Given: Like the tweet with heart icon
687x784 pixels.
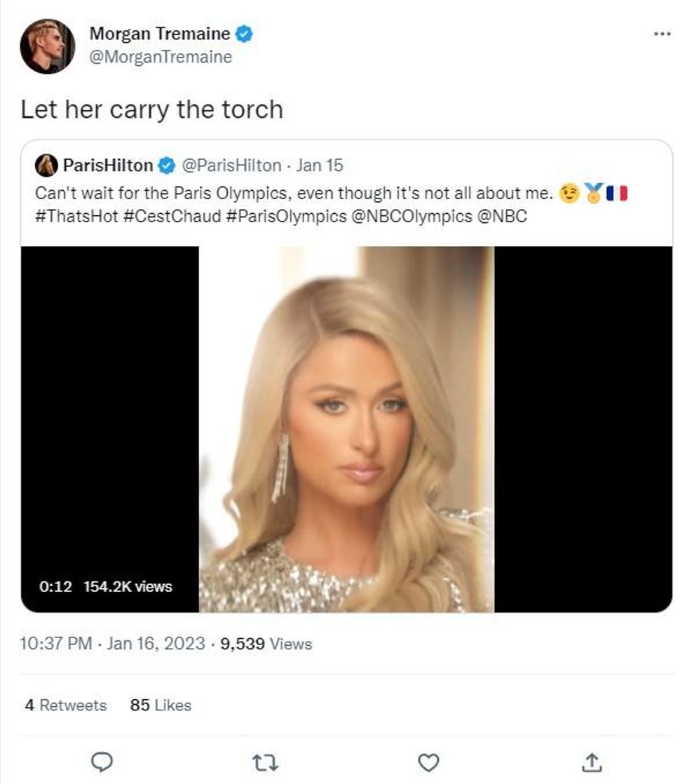Looking at the screenshot, I should click(428, 762).
